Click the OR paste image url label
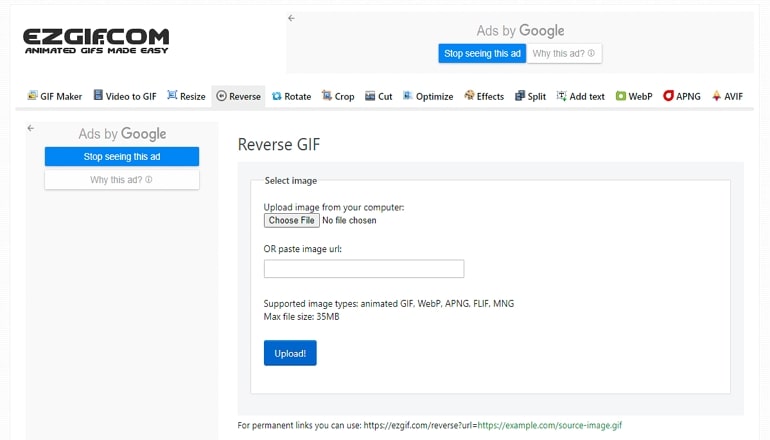This screenshot has width=770, height=440. [x=302, y=249]
